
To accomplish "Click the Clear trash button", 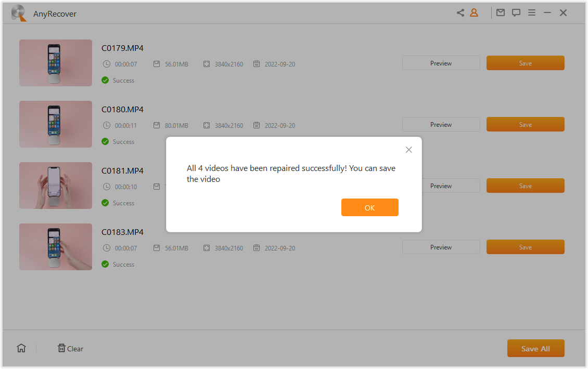I will click(x=70, y=348).
